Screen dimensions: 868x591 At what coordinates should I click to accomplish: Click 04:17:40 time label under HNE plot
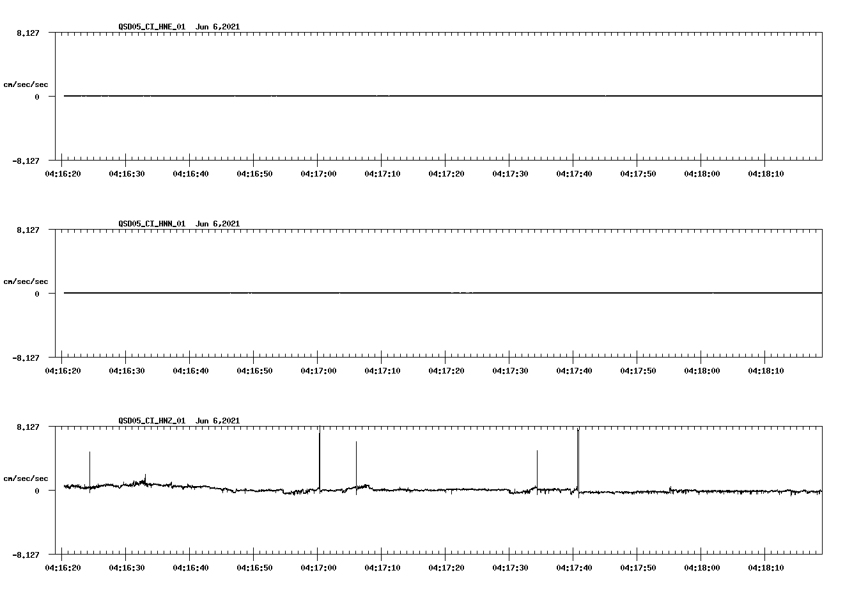[574, 174]
